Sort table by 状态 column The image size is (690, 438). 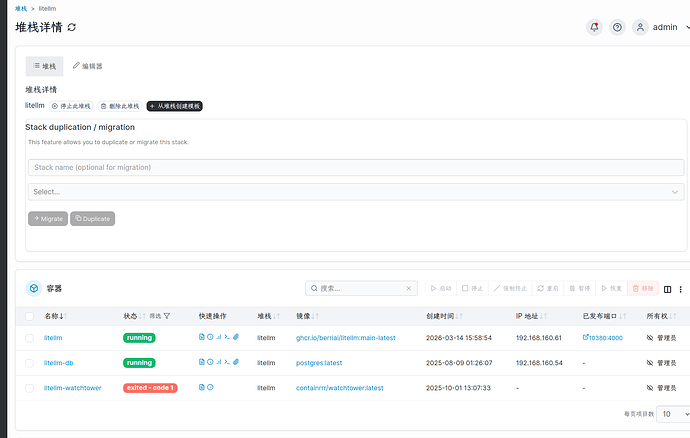(x=134, y=316)
